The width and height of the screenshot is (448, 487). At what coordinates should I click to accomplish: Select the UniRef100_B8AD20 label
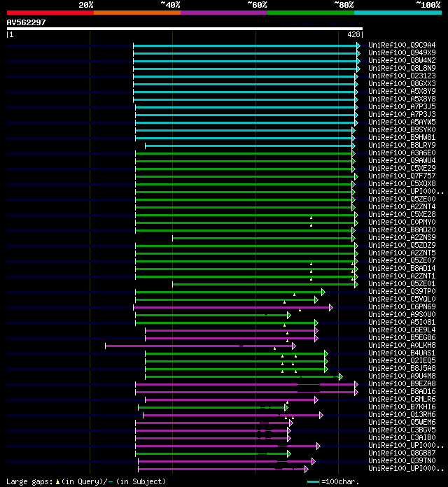[402, 230]
